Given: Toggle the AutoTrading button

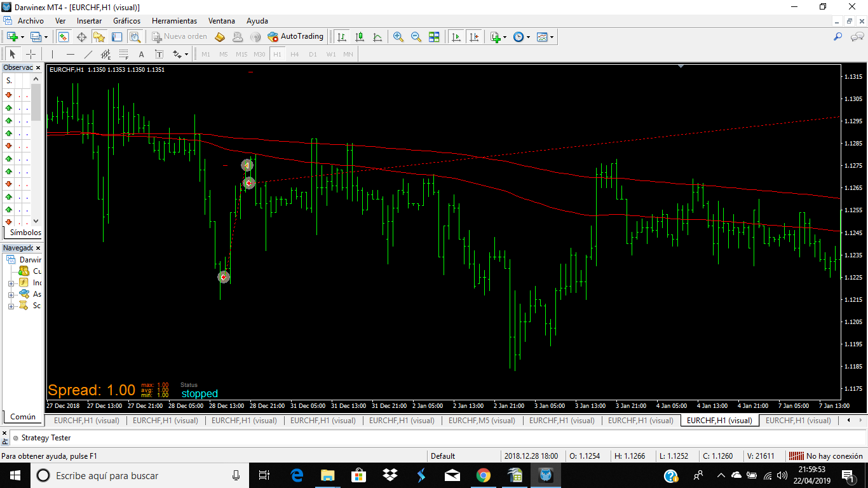Looking at the screenshot, I should click(x=295, y=37).
